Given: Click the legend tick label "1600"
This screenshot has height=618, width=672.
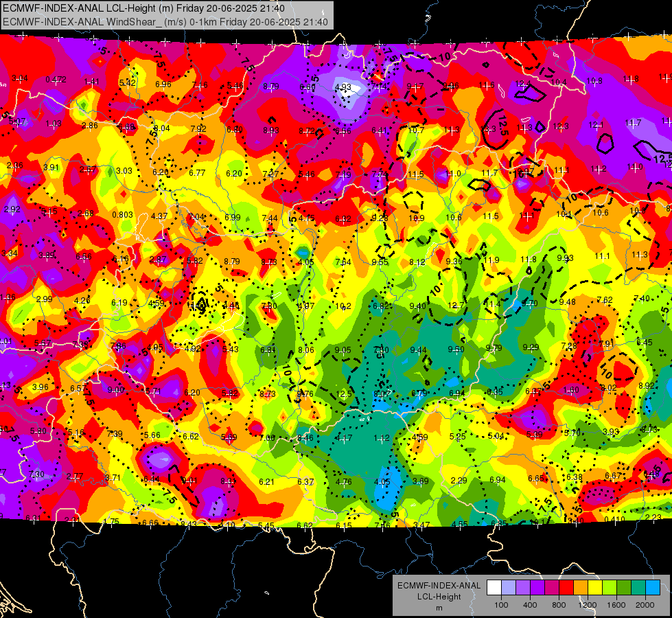Looking at the screenshot, I should pyautogui.click(x=616, y=605).
